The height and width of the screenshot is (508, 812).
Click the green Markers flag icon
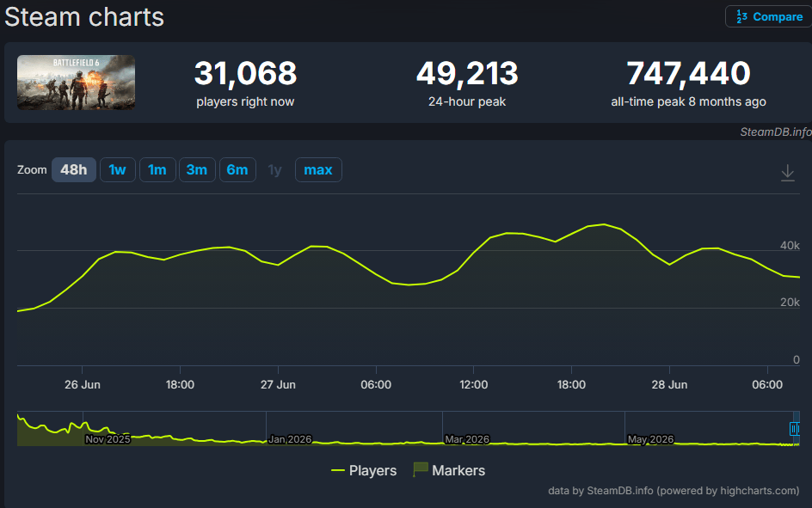[x=420, y=469]
